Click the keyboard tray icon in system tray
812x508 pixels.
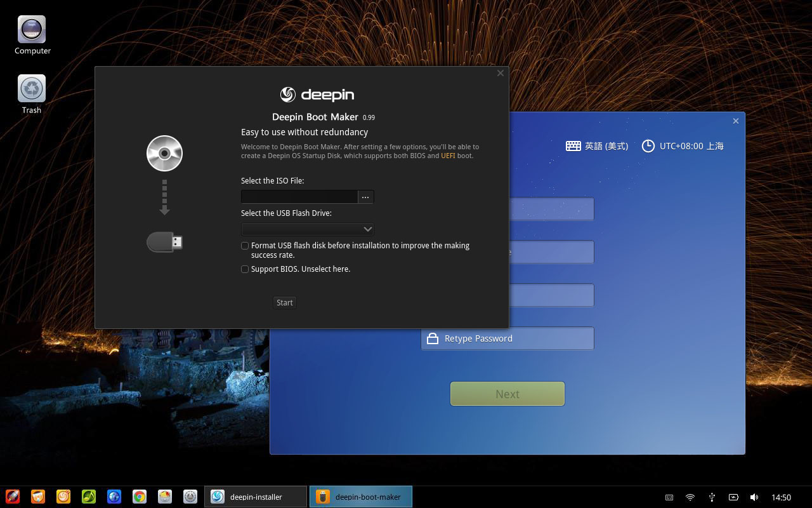coord(669,497)
